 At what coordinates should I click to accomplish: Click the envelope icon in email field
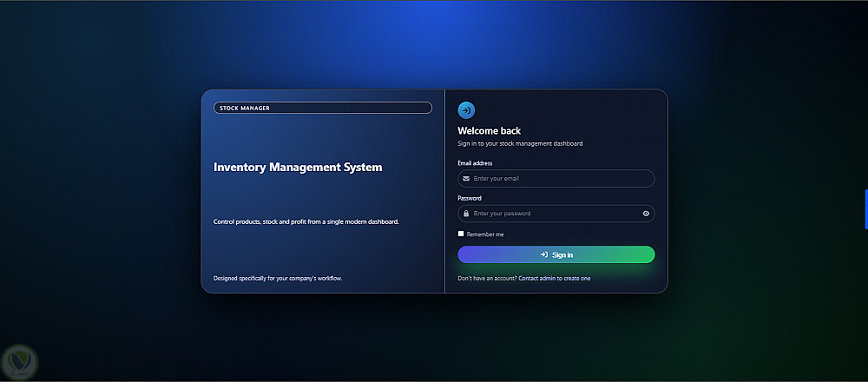point(466,179)
